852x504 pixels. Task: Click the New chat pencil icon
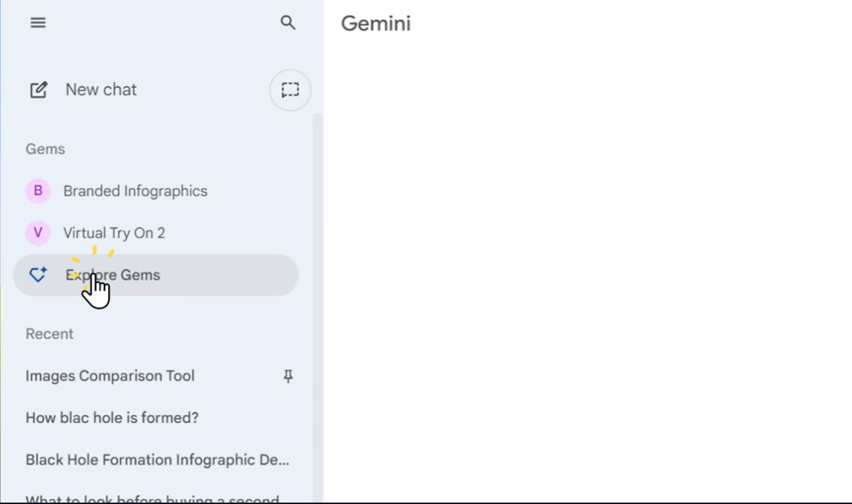38,90
